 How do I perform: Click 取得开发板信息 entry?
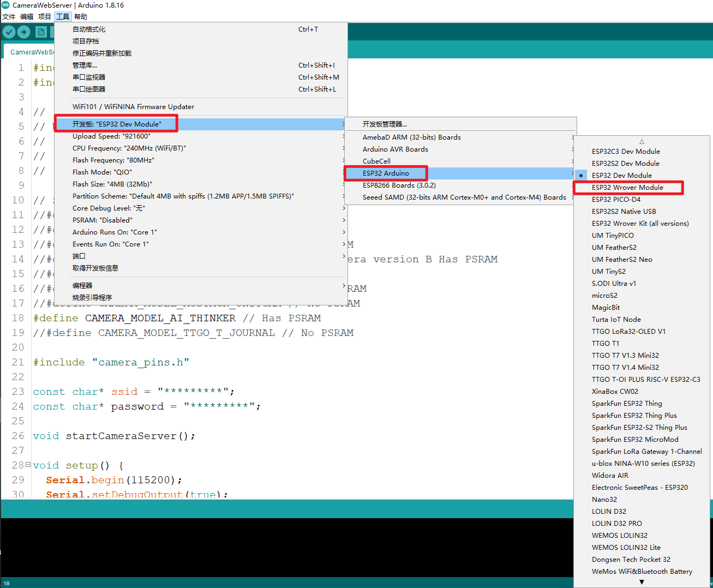pyautogui.click(x=201, y=268)
